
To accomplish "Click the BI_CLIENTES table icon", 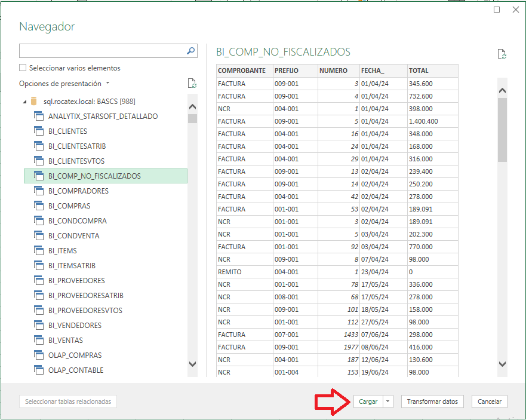I will click(x=39, y=131).
